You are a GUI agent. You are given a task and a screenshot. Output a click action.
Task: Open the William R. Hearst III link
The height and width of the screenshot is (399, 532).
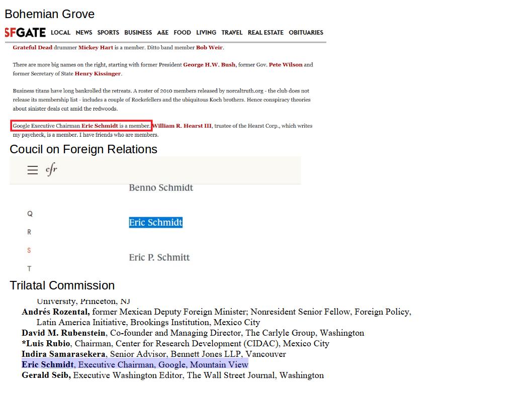[x=182, y=126]
